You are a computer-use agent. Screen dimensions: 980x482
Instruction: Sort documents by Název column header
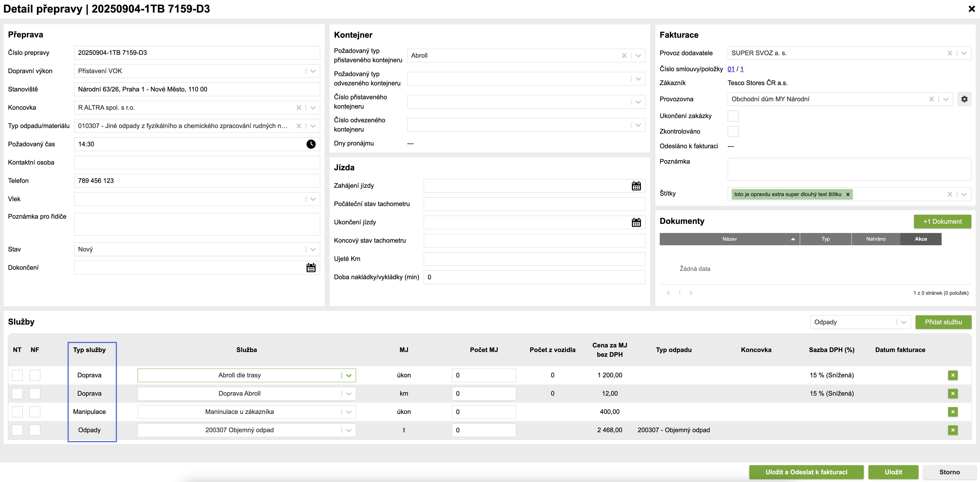[x=729, y=239]
